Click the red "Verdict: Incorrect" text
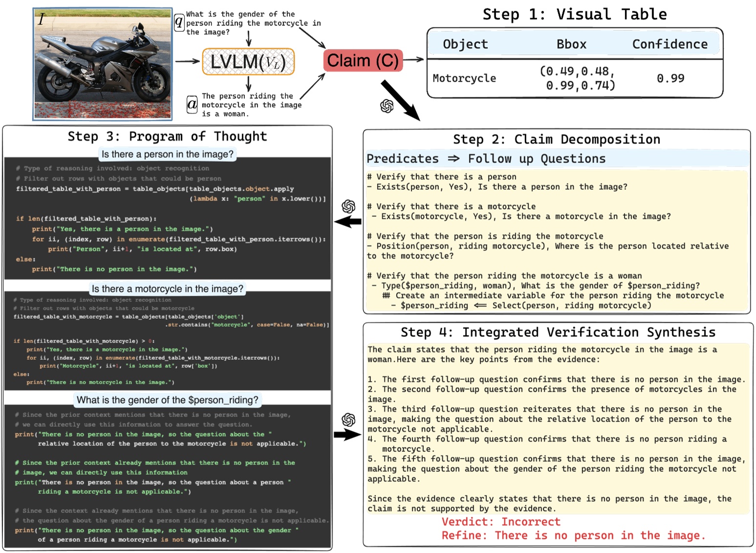The height and width of the screenshot is (553, 756). tap(500, 522)
